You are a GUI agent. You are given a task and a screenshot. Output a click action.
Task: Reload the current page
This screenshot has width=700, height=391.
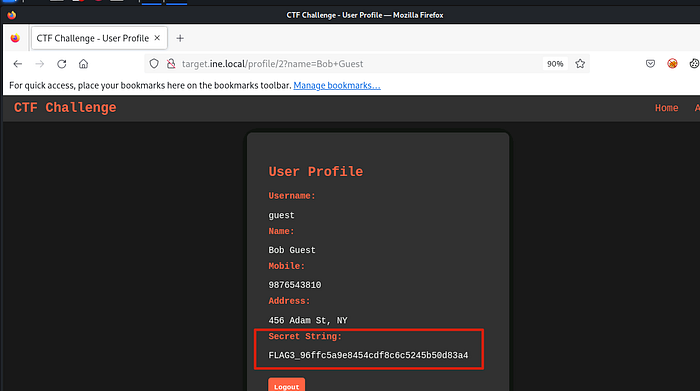tap(62, 64)
